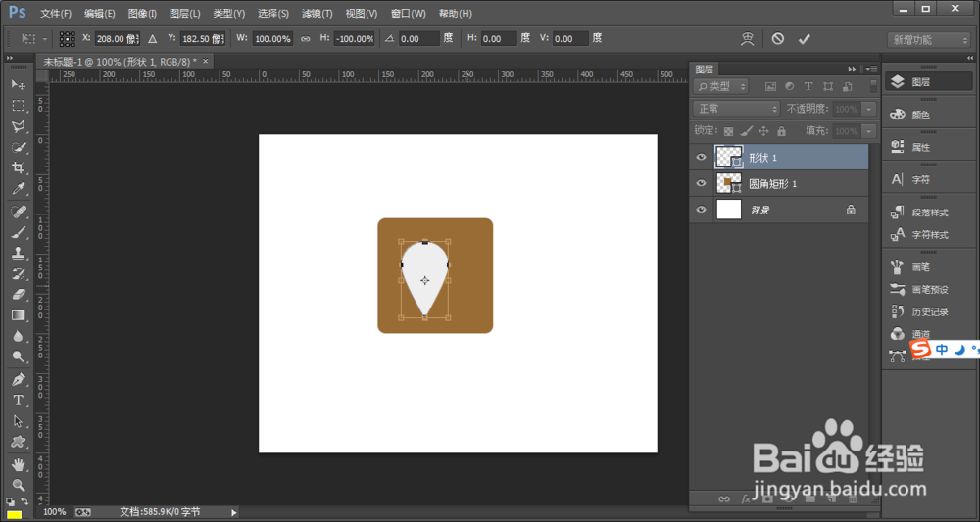
Task: Toggle lock position icon
Action: pyautogui.click(x=763, y=131)
